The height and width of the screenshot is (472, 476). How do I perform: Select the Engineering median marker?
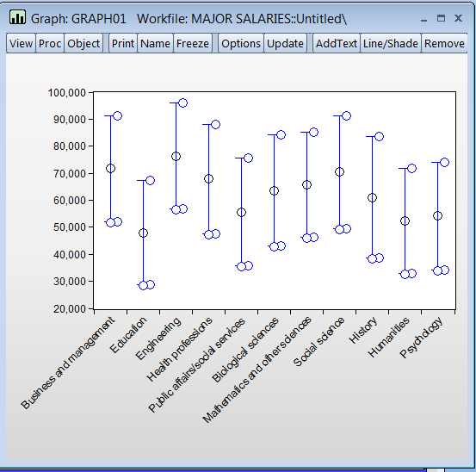176,157
